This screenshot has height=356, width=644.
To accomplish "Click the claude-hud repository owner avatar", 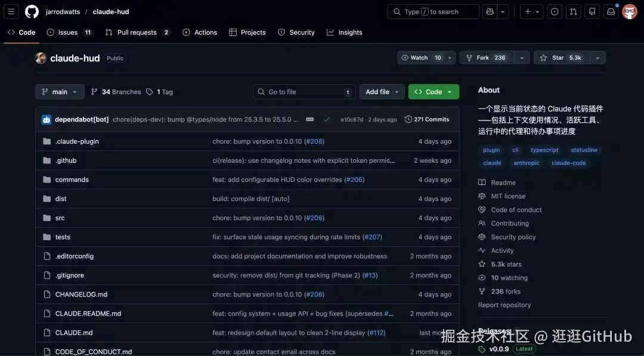I will pos(41,58).
